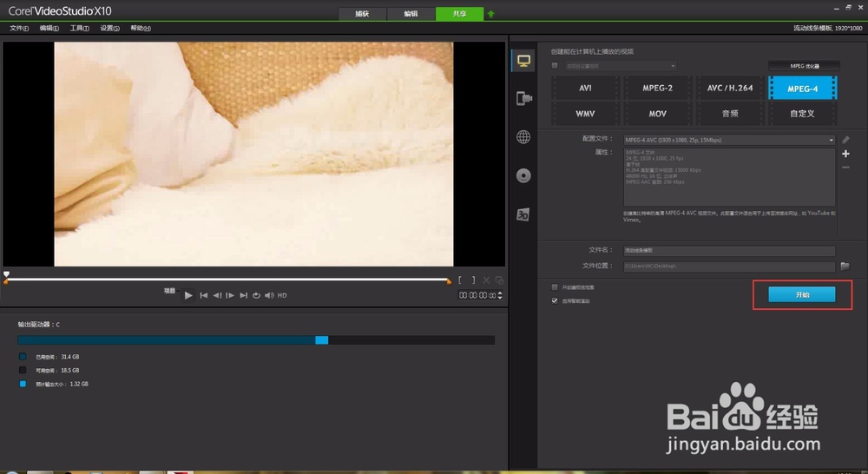This screenshot has height=474, width=868.
Task: Open the 文件 file menu
Action: pos(19,29)
